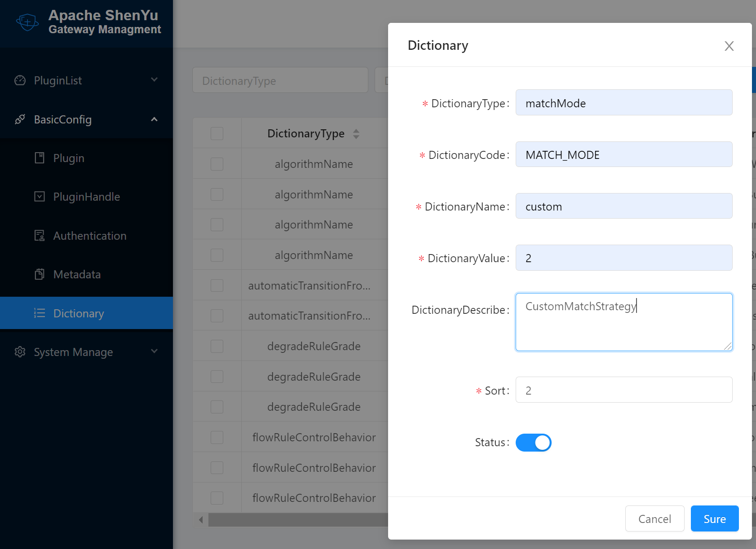
Task: Select the Plugin menu icon
Action: [x=40, y=158]
